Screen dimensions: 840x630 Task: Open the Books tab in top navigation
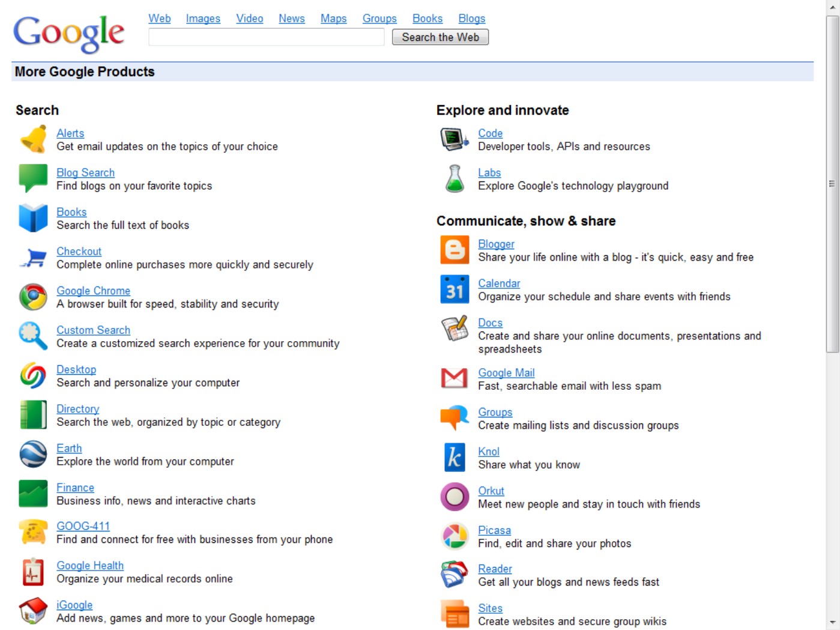point(428,19)
